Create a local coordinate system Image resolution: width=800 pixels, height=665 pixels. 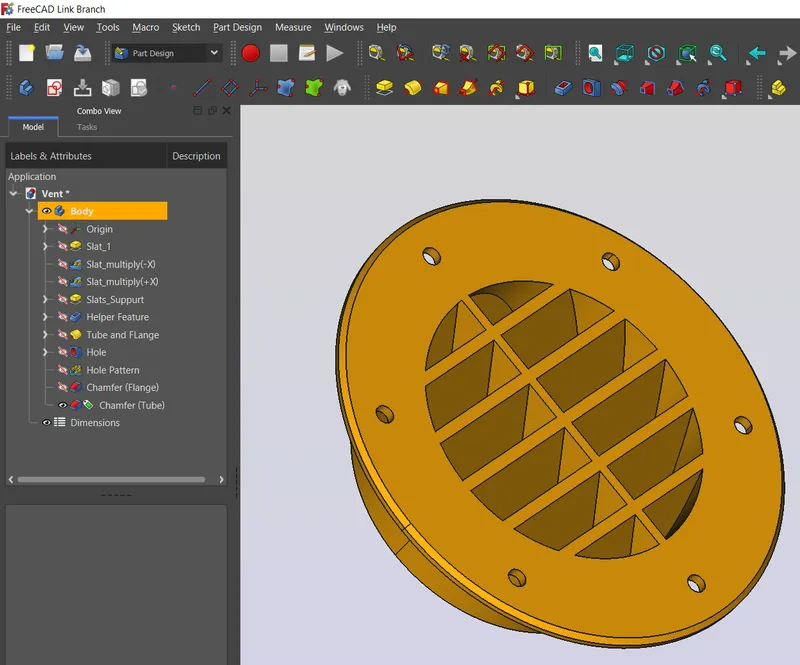click(x=258, y=88)
